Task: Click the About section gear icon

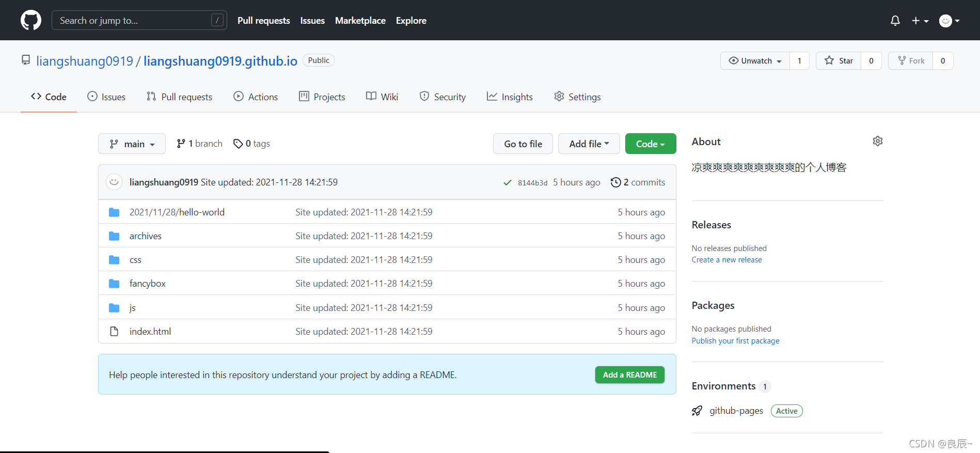Action: click(878, 141)
